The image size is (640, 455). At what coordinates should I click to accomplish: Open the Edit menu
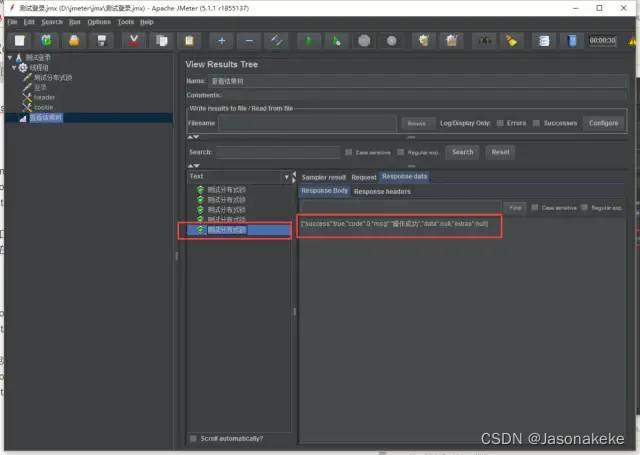tap(29, 22)
